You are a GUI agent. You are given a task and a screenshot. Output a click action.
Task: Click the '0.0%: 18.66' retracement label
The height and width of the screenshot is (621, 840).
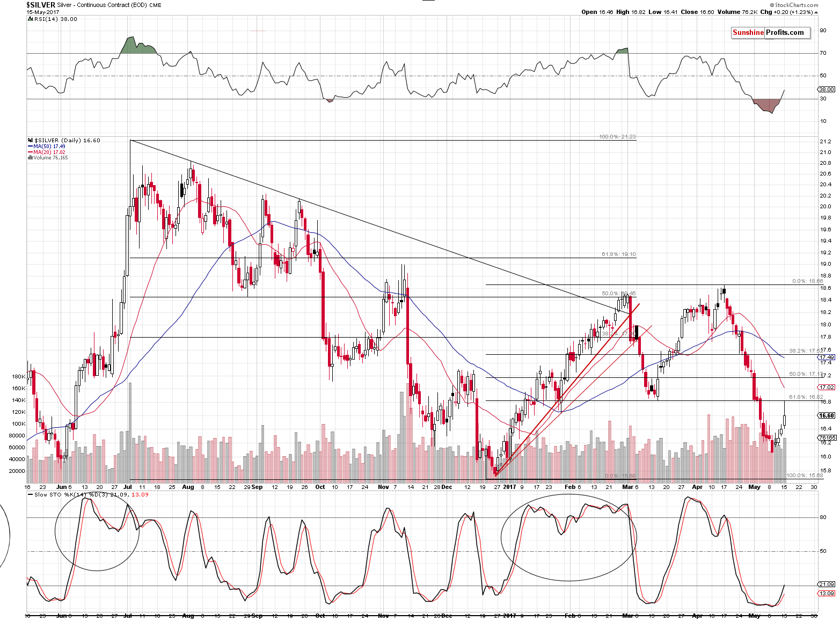808,281
